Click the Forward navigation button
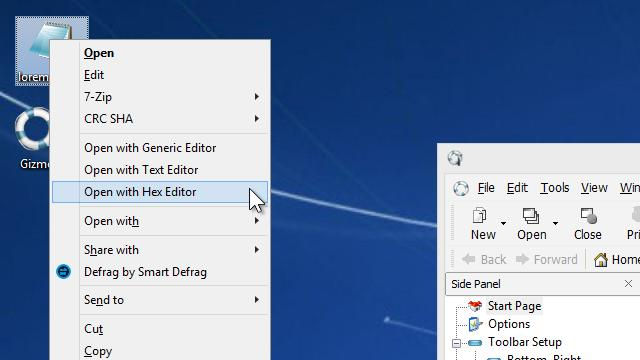Screen dimensions: 640x360 click(x=547, y=259)
